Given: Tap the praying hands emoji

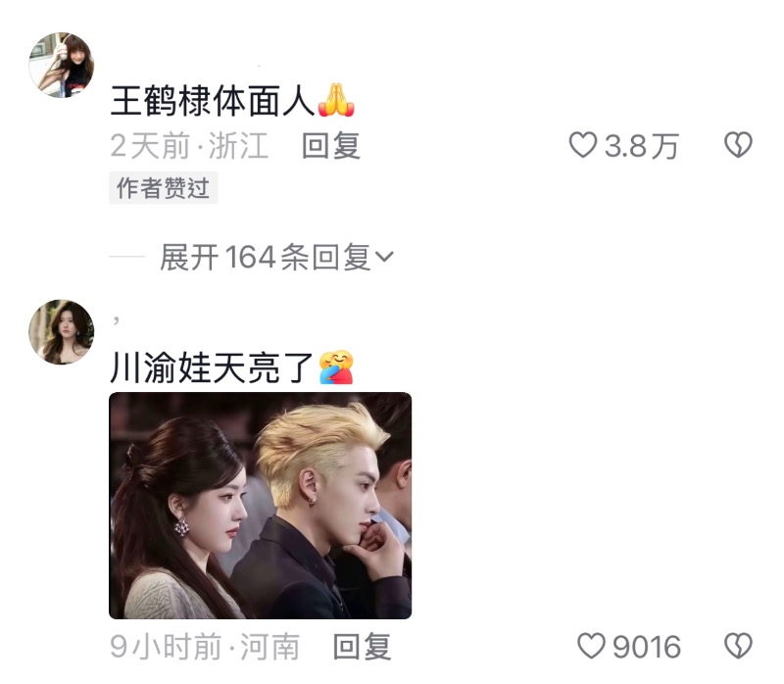Looking at the screenshot, I should point(336,100).
